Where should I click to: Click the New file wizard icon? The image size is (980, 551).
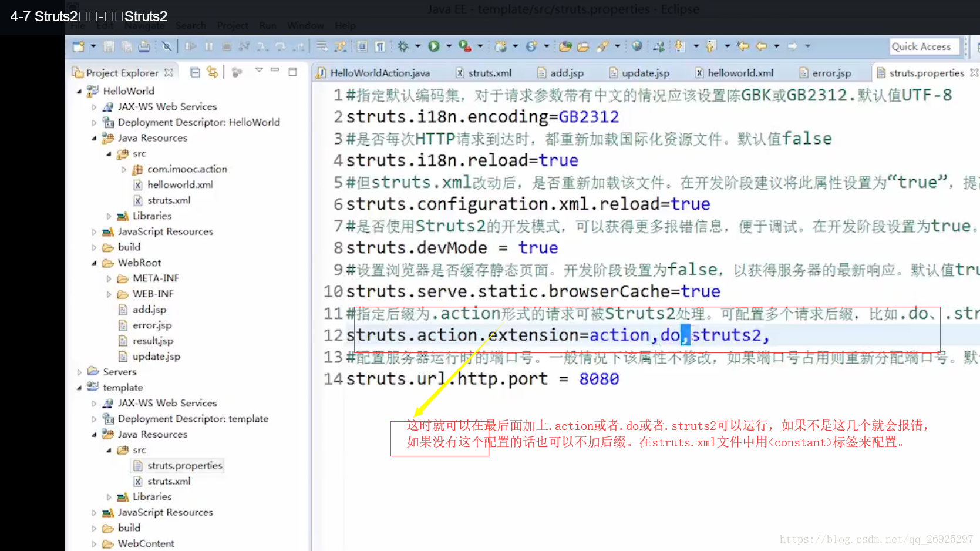tap(78, 46)
